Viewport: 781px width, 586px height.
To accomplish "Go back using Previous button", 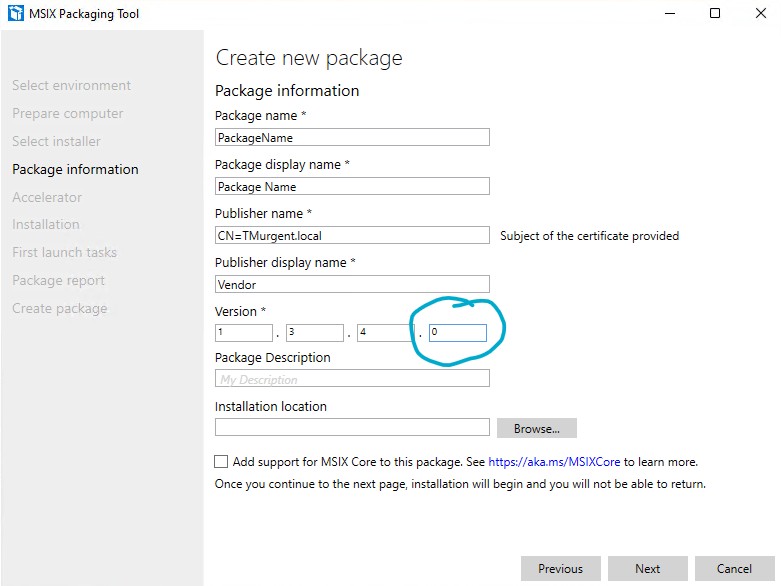I will (x=560, y=568).
